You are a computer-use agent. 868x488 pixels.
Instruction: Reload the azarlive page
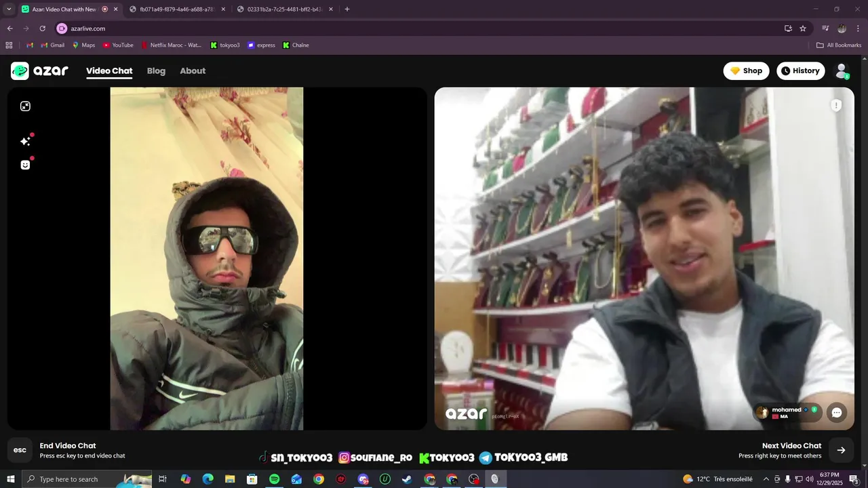coord(42,28)
